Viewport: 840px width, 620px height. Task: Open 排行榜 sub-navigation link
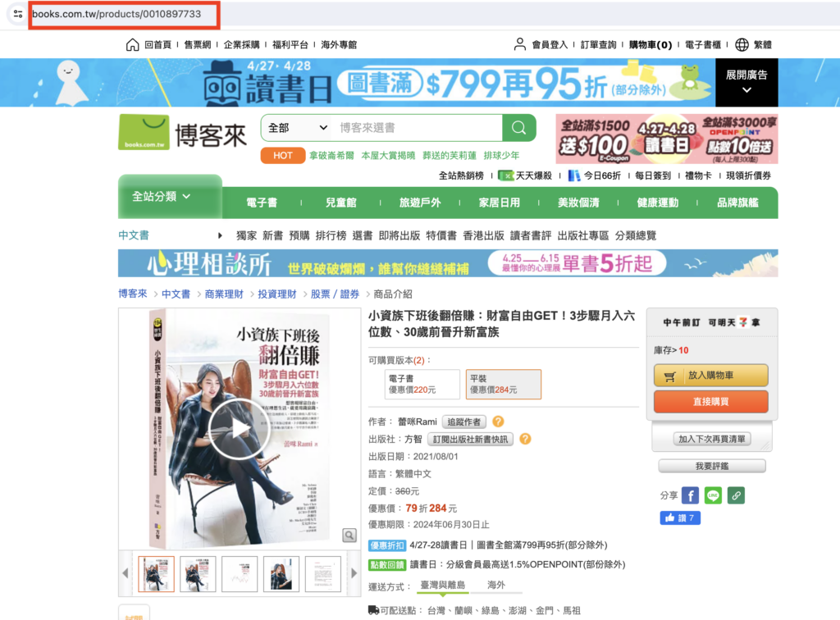click(331, 235)
